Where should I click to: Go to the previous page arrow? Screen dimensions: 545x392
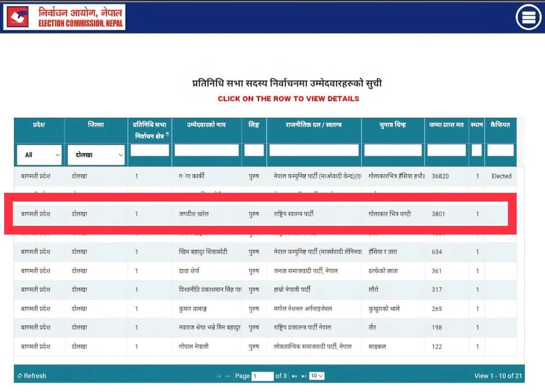click(228, 376)
